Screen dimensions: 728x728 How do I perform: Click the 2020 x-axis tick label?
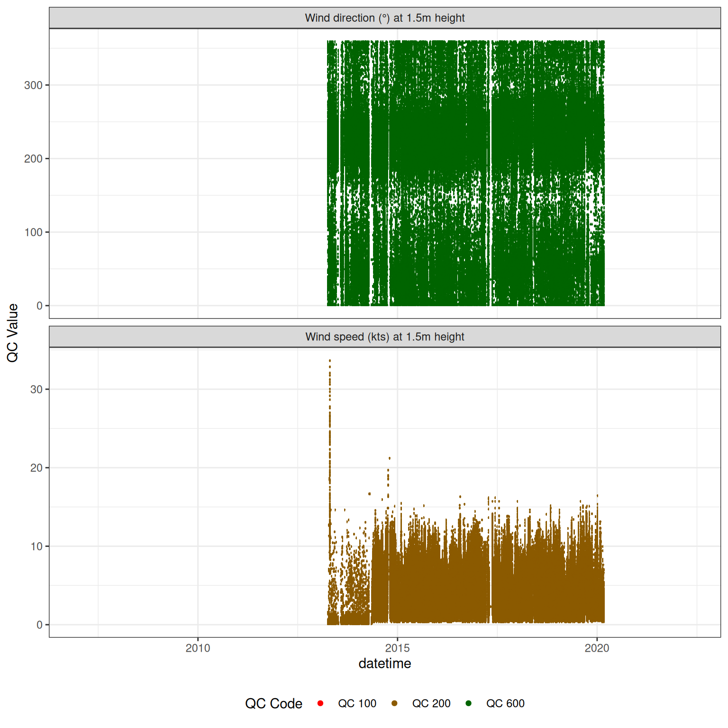pos(597,648)
